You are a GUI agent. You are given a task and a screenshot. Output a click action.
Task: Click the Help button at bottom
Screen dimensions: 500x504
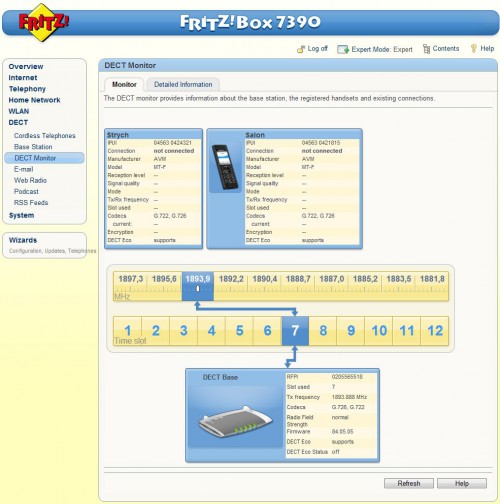click(x=462, y=483)
